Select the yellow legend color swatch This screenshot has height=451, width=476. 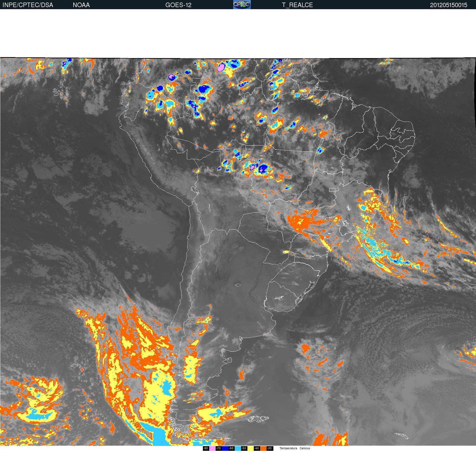coord(250,448)
